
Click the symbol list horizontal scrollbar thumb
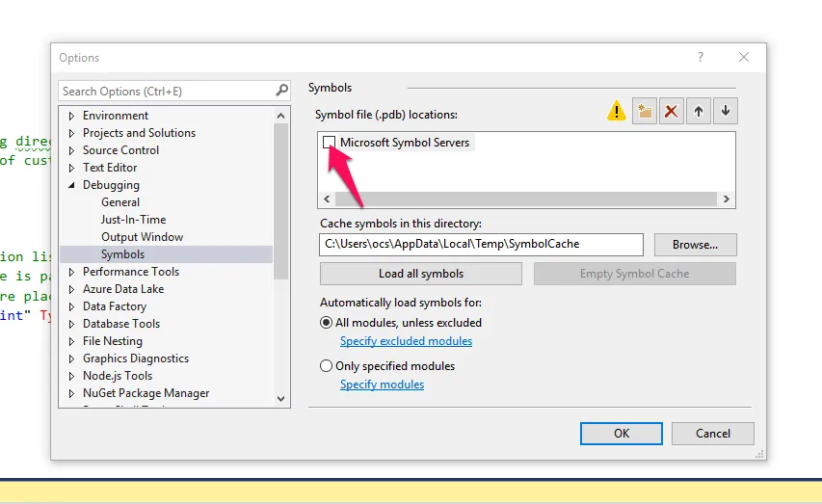[x=526, y=199]
